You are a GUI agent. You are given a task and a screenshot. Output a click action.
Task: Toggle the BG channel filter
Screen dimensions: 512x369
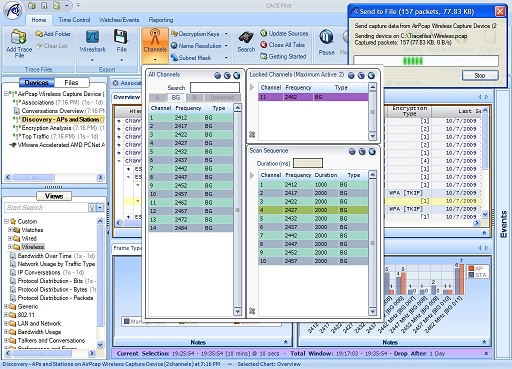[x=176, y=97]
